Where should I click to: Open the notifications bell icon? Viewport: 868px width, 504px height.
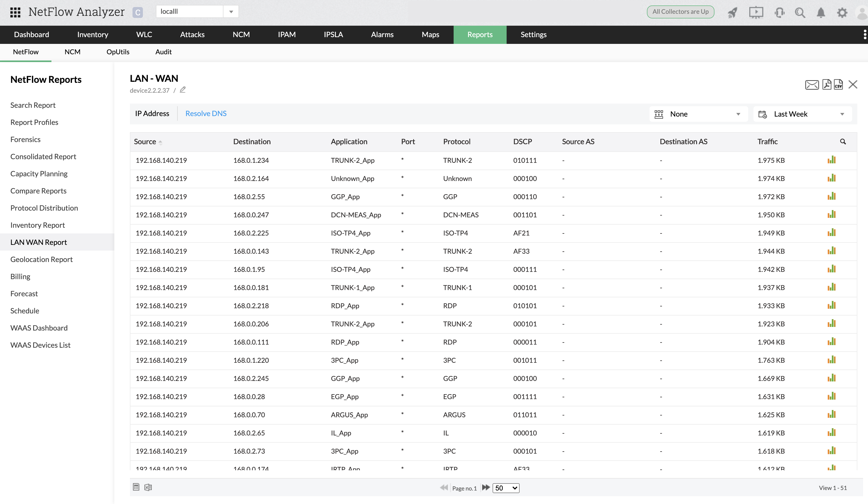[x=821, y=13]
